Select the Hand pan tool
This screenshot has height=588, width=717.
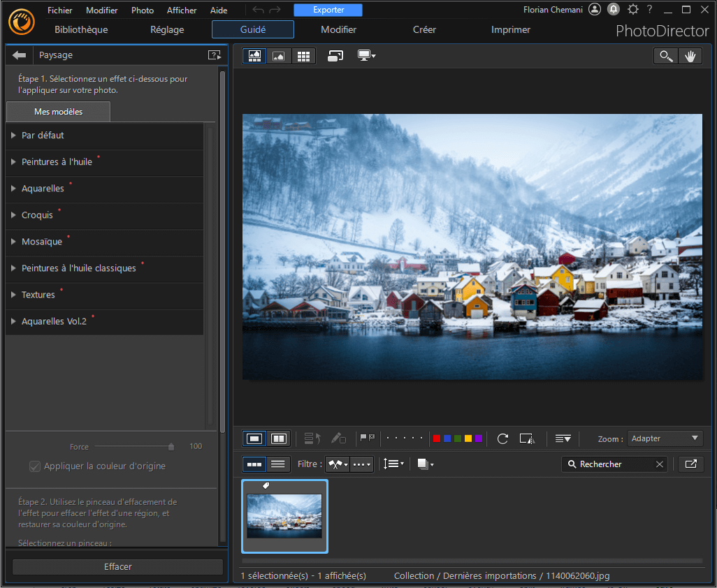point(690,56)
